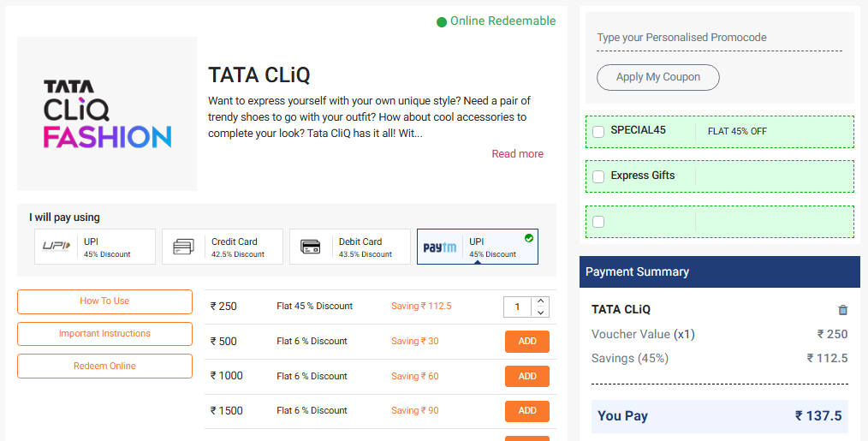Screen dimensions: 868x441
Task: Add the ₹ 500 voucher
Action: pyautogui.click(x=527, y=342)
